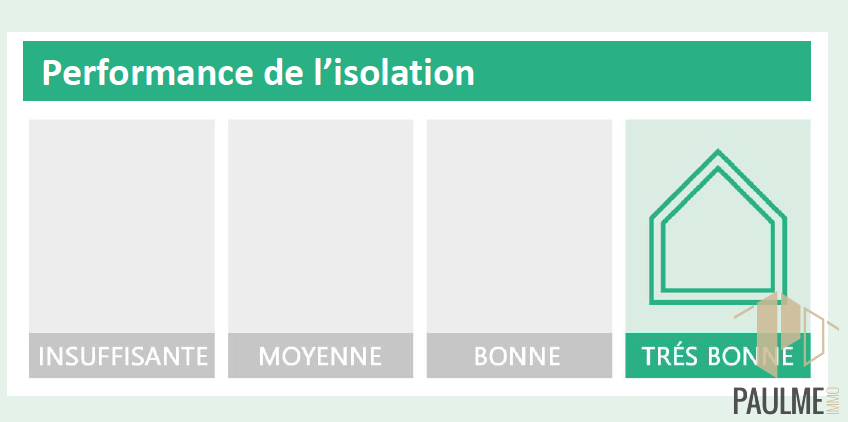Select the highlighted TRÉS BONNE label

[718, 356]
